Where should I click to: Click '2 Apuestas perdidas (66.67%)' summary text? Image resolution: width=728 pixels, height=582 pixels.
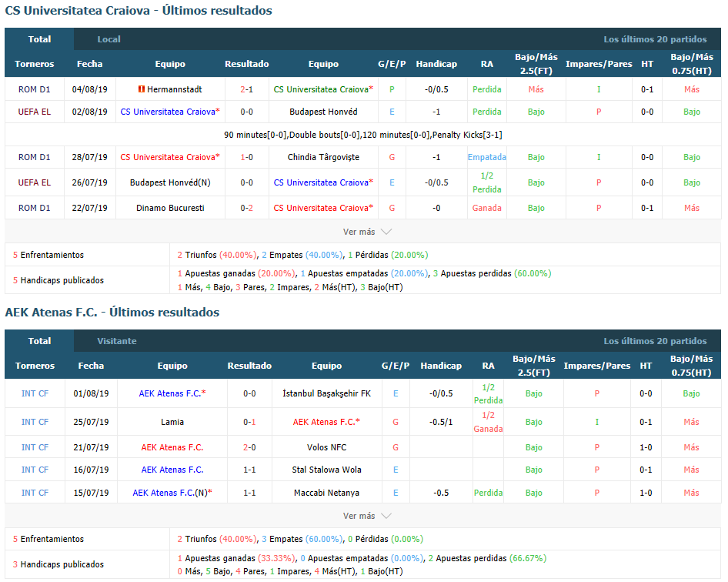487,558
